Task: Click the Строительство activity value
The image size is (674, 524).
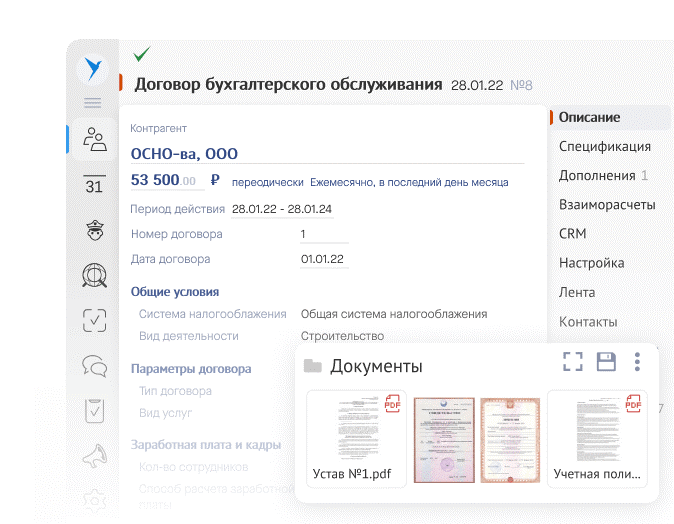Action: (343, 336)
